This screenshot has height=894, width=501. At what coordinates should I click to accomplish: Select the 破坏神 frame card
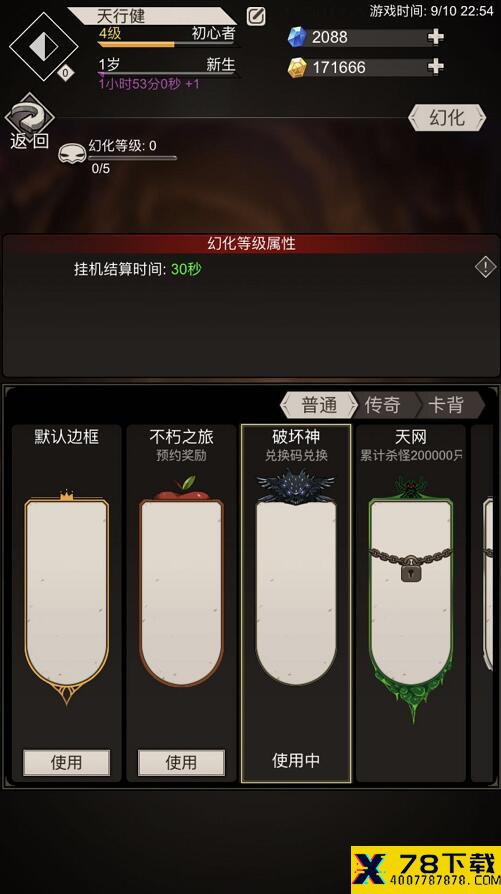pyautogui.click(x=296, y=603)
